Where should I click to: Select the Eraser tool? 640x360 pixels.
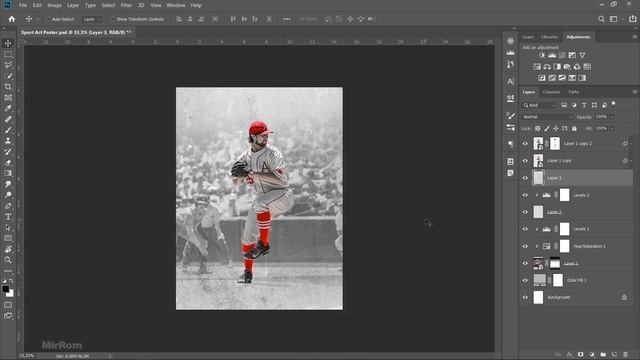click(8, 162)
